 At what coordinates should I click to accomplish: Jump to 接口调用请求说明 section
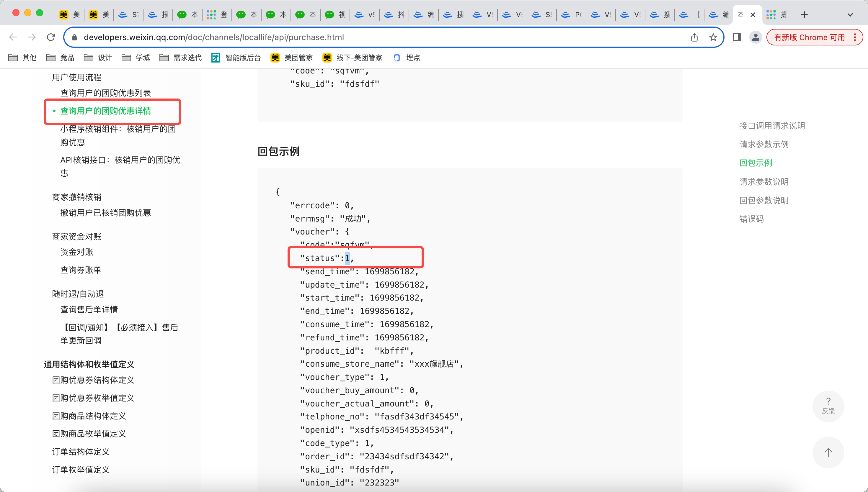click(x=772, y=126)
